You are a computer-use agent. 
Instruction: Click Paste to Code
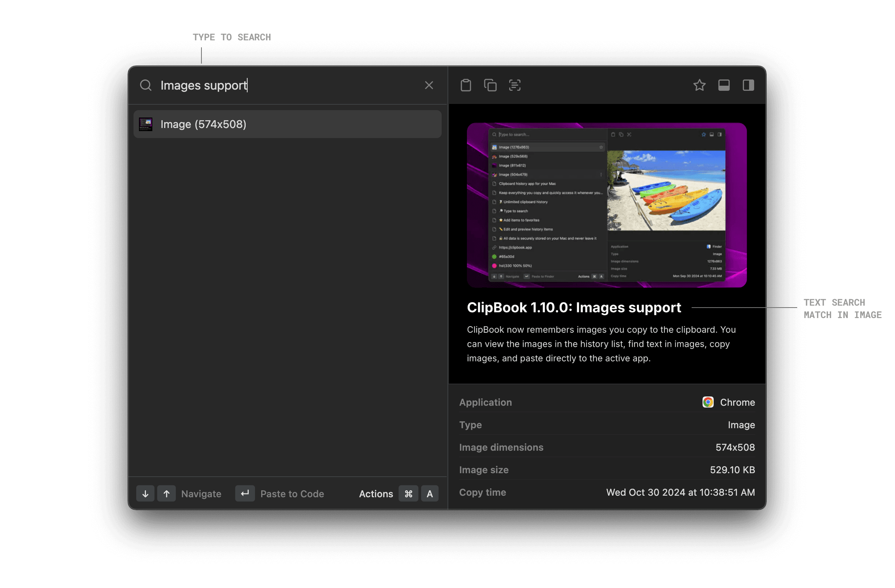click(x=292, y=493)
